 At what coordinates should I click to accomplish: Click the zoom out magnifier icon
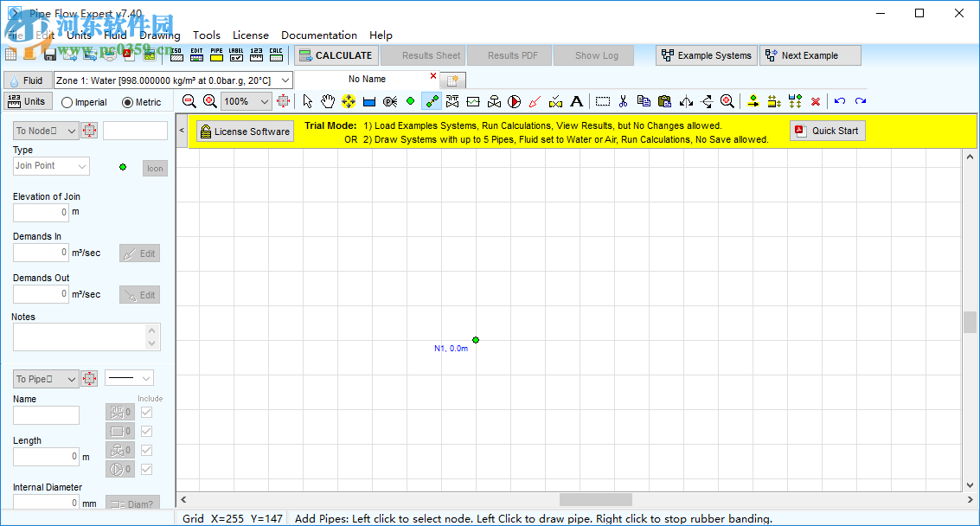click(189, 101)
